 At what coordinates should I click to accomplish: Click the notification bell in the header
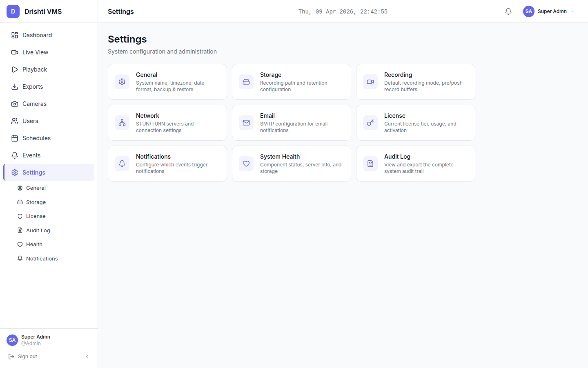pos(508,11)
